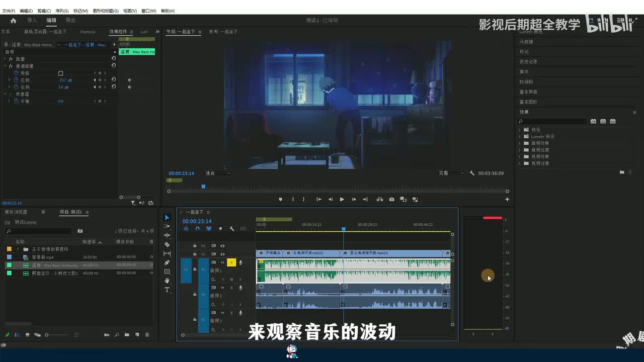Expand the 视频效果 folder in Effects
The image size is (644, 362).
(x=520, y=156)
